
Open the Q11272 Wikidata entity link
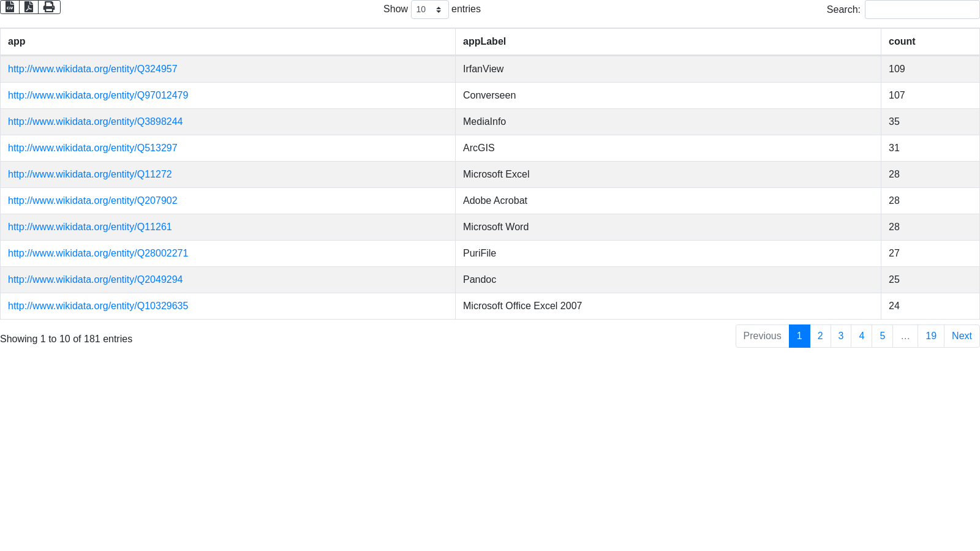pos(89,174)
